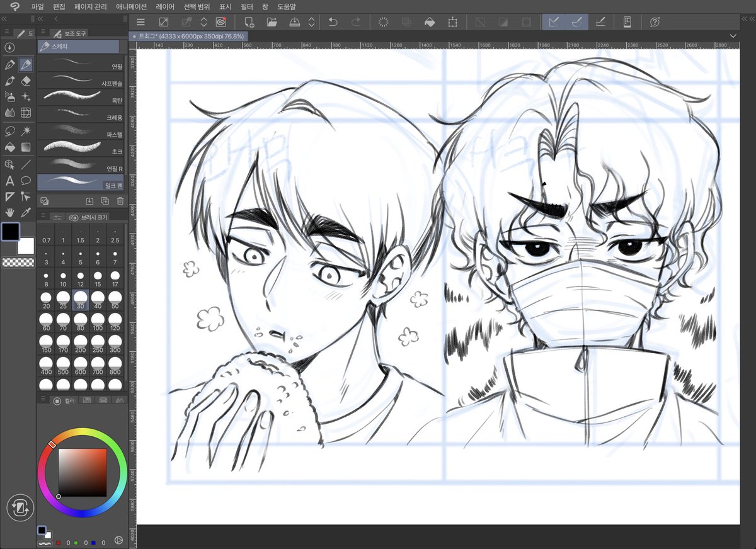Image resolution: width=756 pixels, height=549 pixels.
Task: Open the 파일 menu
Action: pos(38,6)
